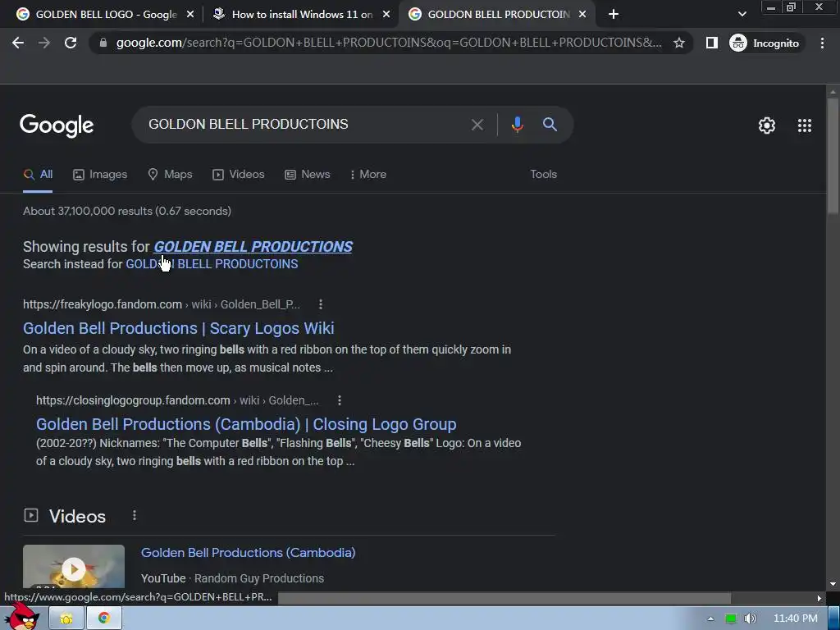
Task: Open Golden Bell Productions (Cambodia) Closing Logo Group
Action: 246,424
